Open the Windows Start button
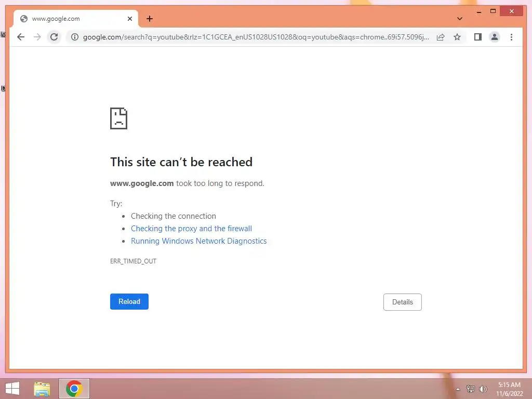Screen dimensions: 532x399 [x=12, y=389]
